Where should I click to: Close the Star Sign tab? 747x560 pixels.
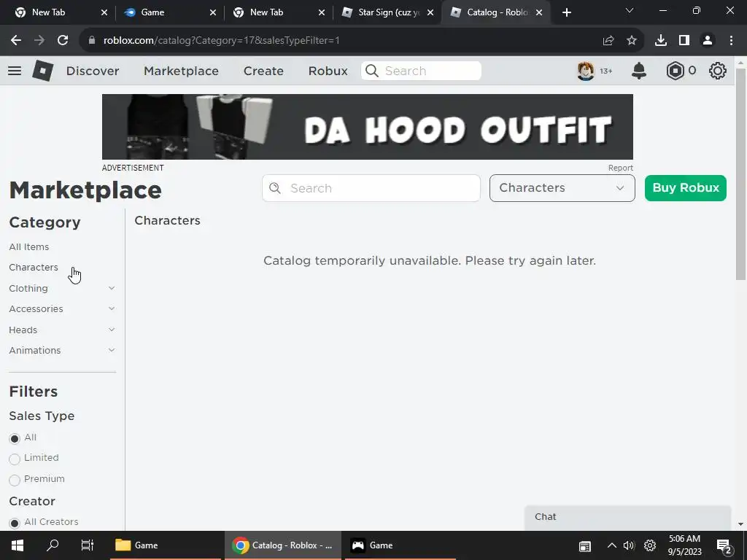point(430,12)
